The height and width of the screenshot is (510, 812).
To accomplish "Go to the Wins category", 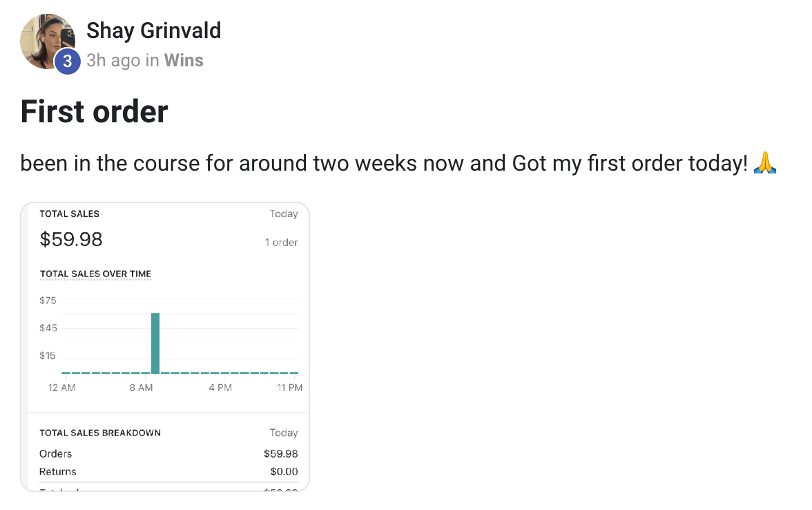I will [x=184, y=60].
